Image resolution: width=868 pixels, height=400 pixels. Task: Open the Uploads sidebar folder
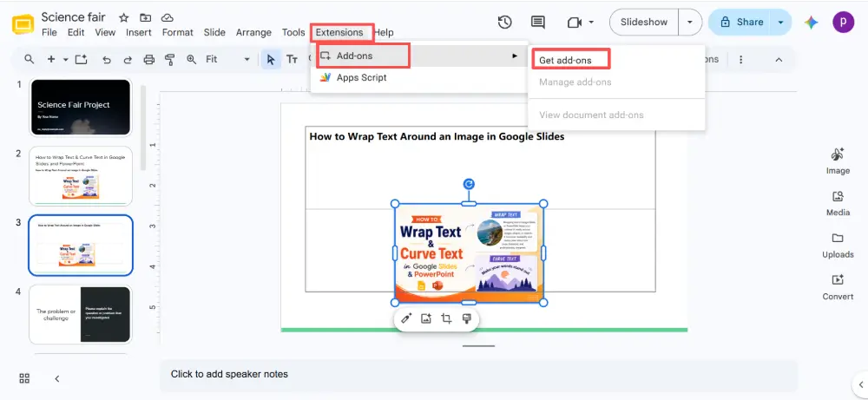coord(838,246)
